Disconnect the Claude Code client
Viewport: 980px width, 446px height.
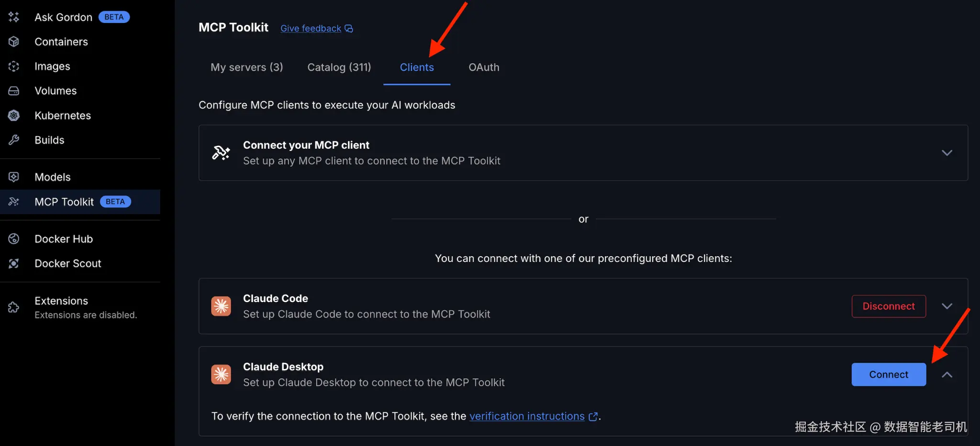click(x=889, y=306)
